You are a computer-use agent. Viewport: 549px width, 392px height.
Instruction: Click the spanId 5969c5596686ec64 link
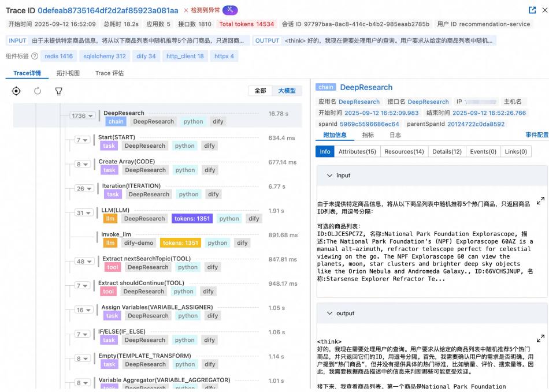pyautogui.click(x=370, y=124)
